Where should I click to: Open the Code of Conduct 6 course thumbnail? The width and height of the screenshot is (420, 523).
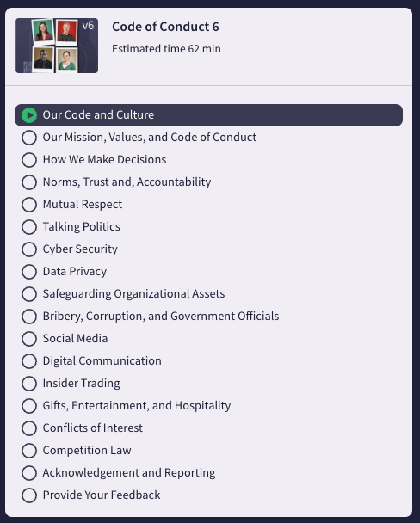[x=57, y=46]
